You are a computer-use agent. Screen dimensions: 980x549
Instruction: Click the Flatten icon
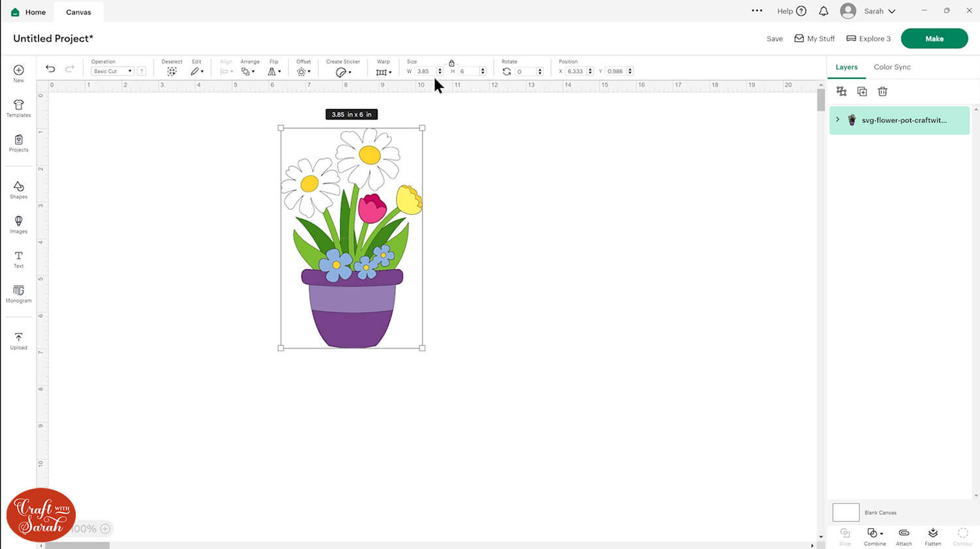pos(932,534)
